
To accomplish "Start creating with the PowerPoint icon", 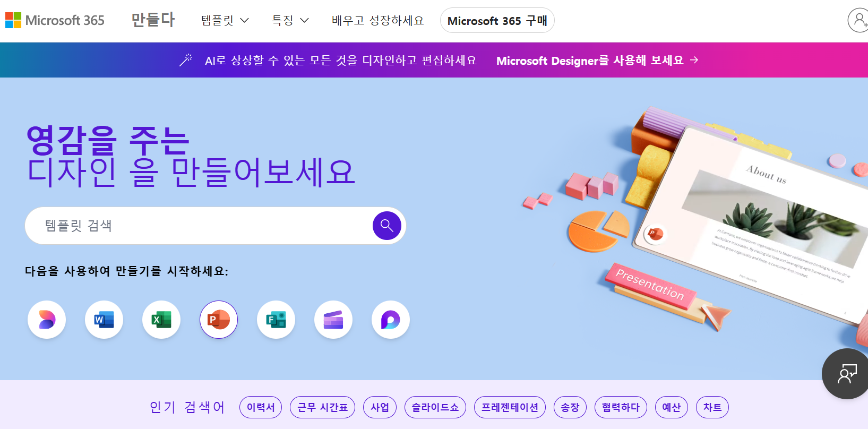I will 219,320.
